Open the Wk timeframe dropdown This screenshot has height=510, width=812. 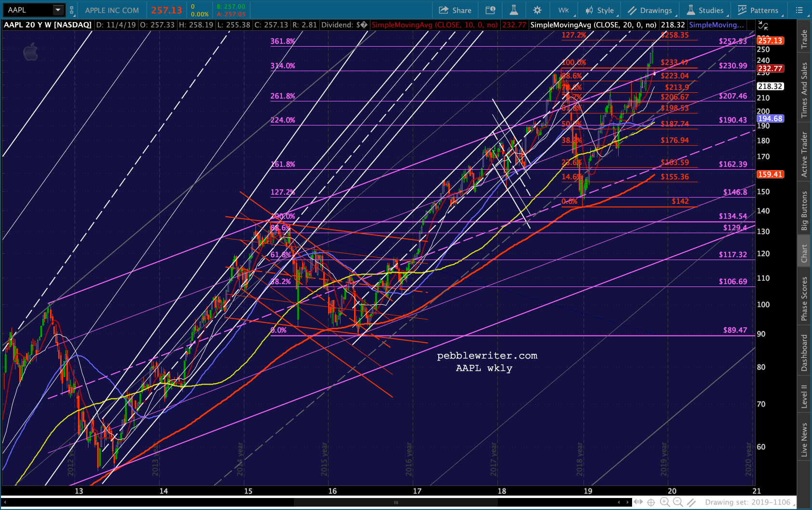click(x=564, y=10)
